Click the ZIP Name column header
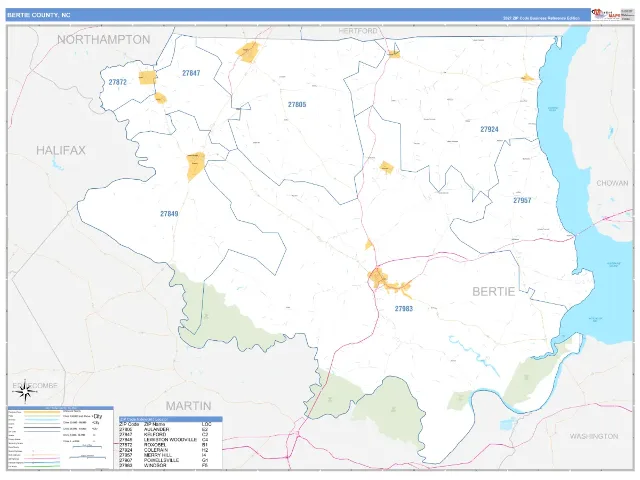 pos(154,424)
